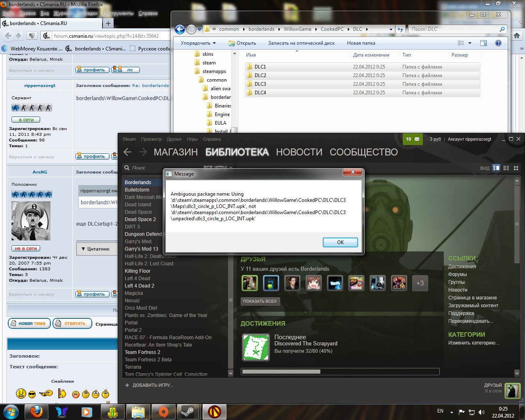
Task: Open Steam from the Windows taskbar
Action: pos(189,411)
